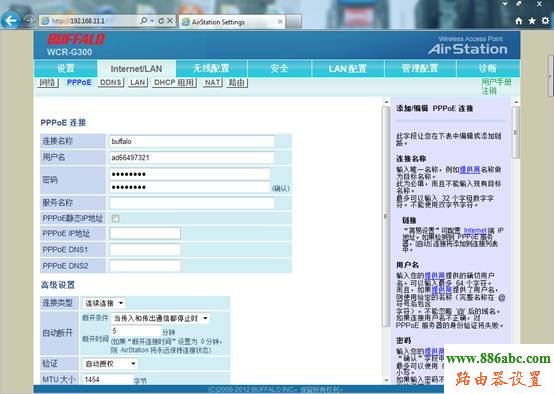
Task: Open favorites star icon
Action: coord(532,21)
